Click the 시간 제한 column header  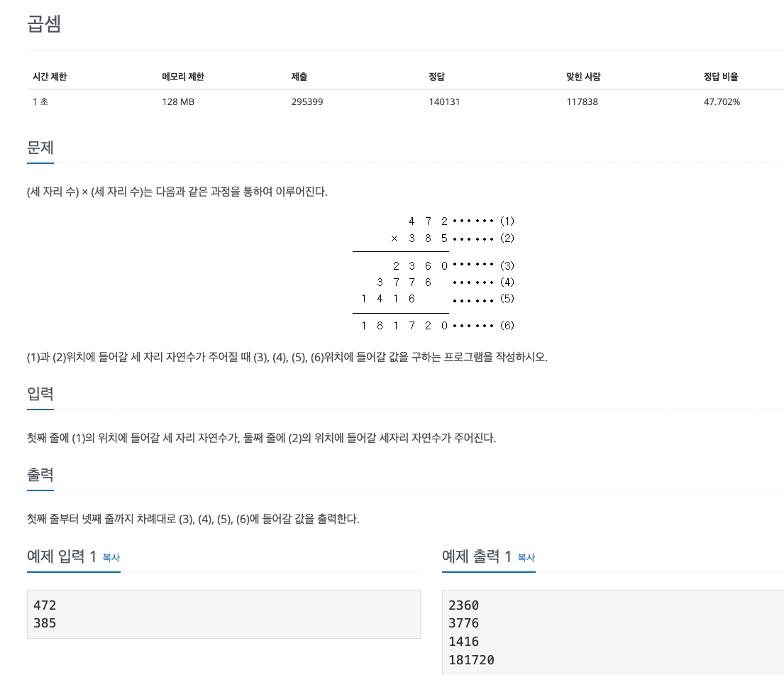point(50,77)
